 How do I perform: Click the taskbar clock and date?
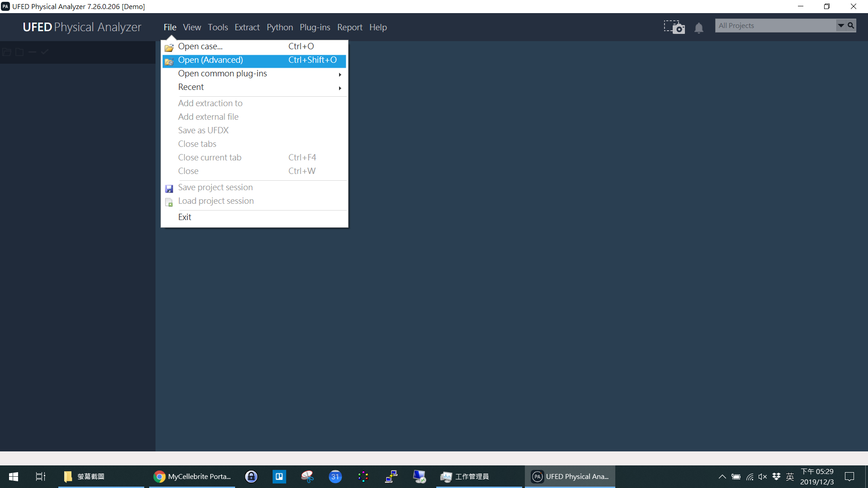pyautogui.click(x=817, y=477)
